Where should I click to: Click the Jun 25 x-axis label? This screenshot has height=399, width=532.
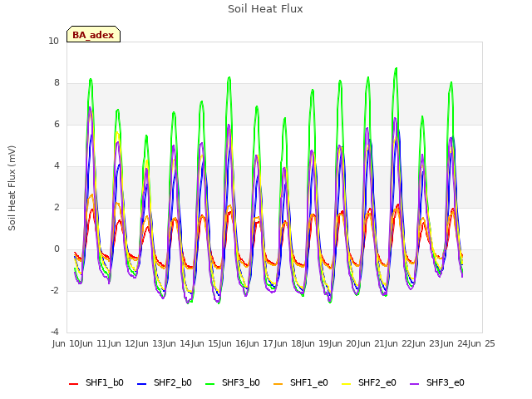click(x=482, y=343)
